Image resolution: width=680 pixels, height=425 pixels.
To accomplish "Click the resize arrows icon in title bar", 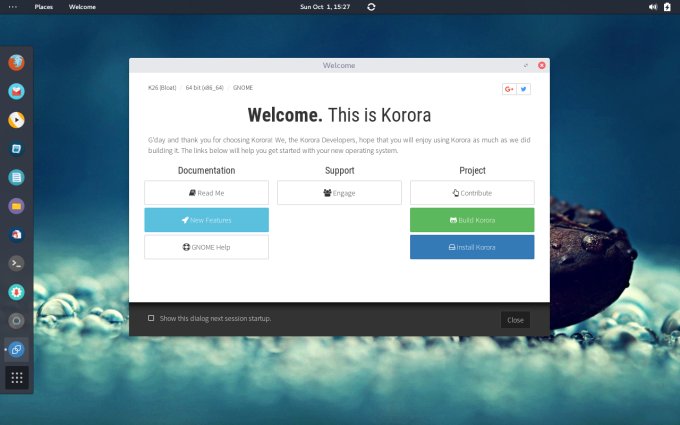I will click(x=526, y=65).
